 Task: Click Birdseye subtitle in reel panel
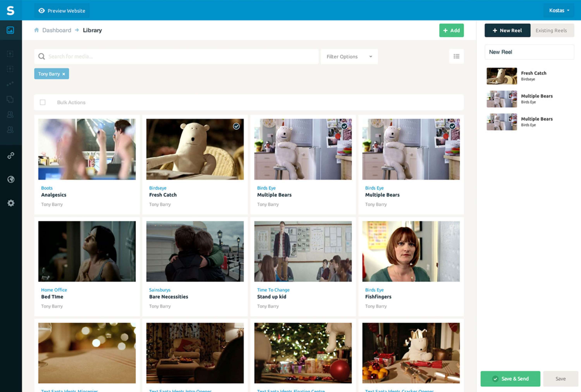point(528,79)
